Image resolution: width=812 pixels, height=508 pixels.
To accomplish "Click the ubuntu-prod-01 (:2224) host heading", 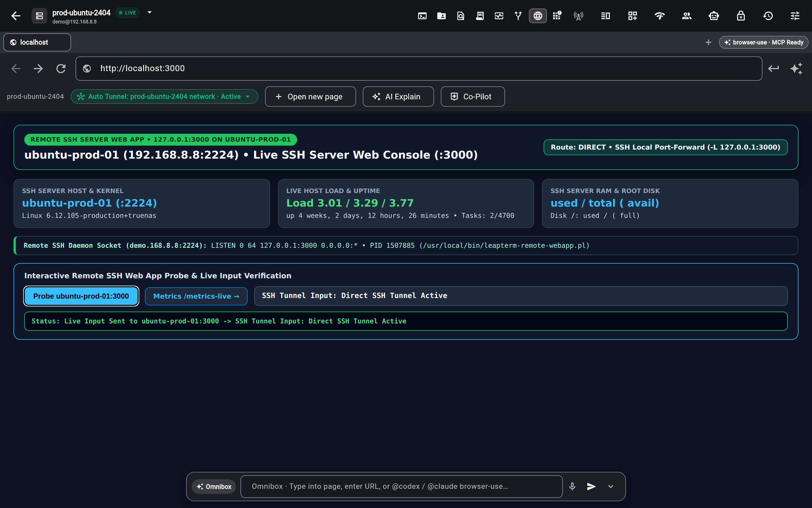I will pyautogui.click(x=89, y=203).
